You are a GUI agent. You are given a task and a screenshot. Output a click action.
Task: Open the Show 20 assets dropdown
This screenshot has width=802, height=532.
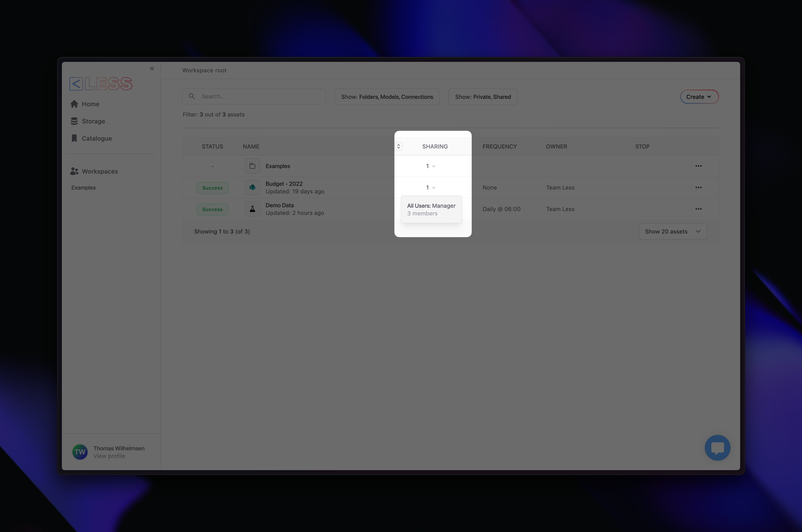(x=672, y=231)
